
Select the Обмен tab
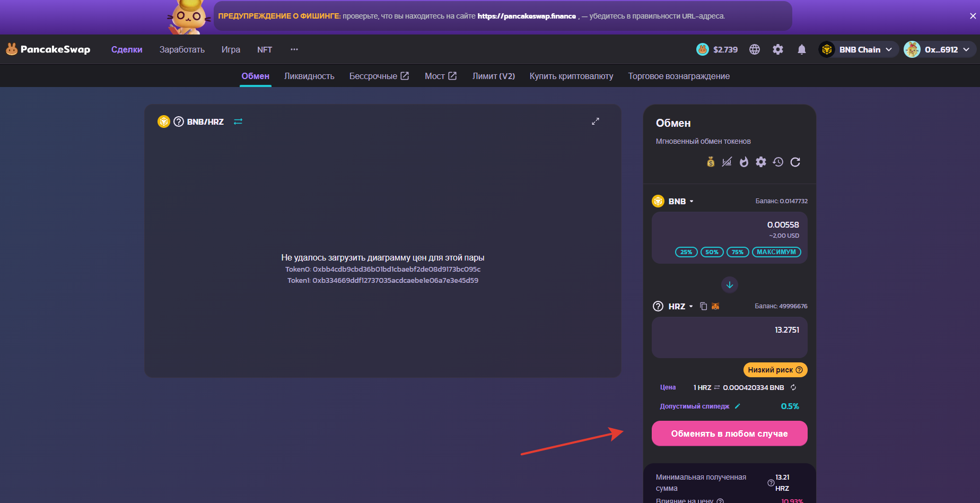pos(256,76)
